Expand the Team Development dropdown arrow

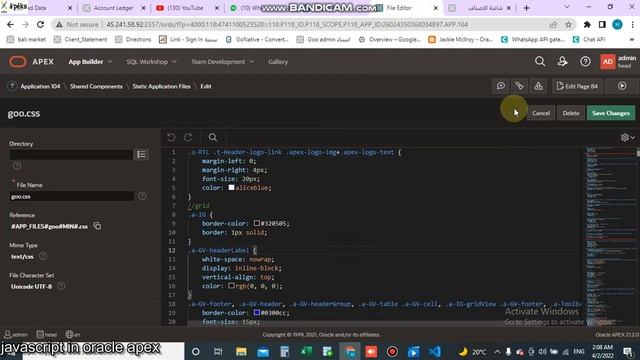click(251, 62)
